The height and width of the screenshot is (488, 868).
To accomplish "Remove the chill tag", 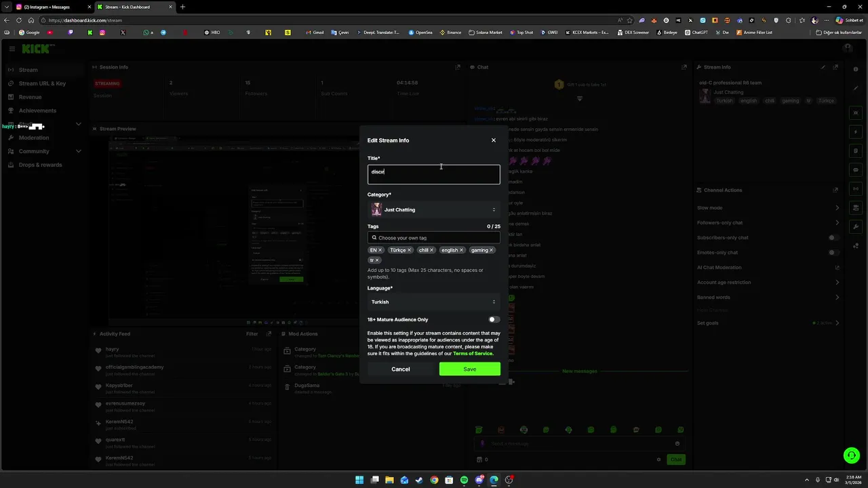I will 431,250.
